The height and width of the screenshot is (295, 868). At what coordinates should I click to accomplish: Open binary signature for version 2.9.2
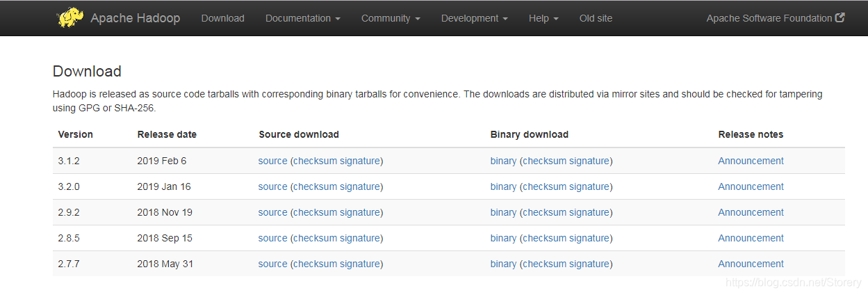[589, 212]
